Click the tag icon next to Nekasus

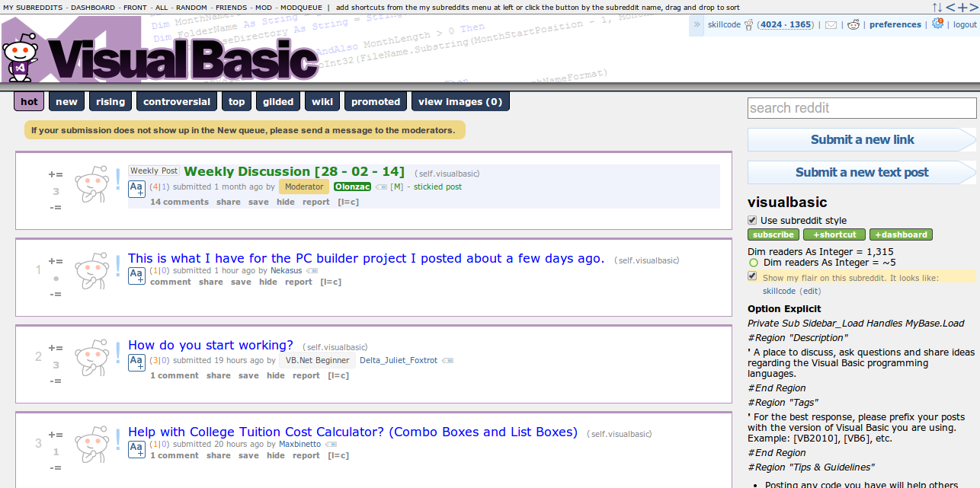(312, 271)
